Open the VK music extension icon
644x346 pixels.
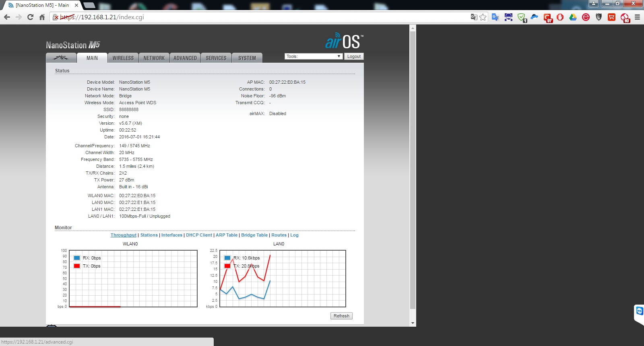[508, 17]
